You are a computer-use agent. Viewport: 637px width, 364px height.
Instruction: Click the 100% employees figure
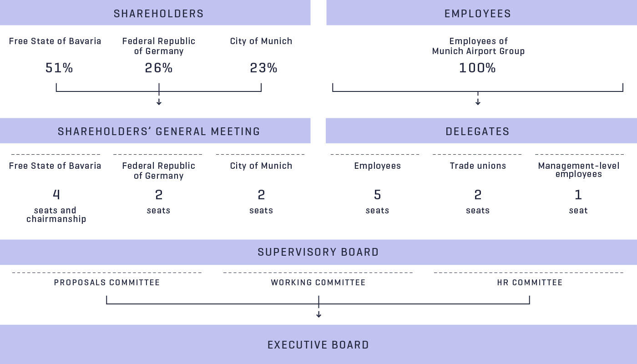[477, 68]
